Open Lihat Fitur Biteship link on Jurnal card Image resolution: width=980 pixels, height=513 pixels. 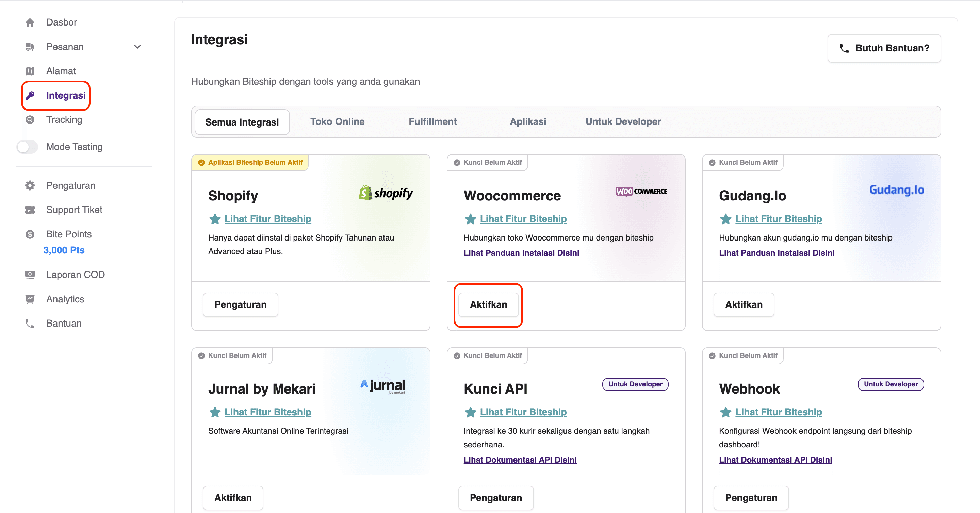coord(267,412)
